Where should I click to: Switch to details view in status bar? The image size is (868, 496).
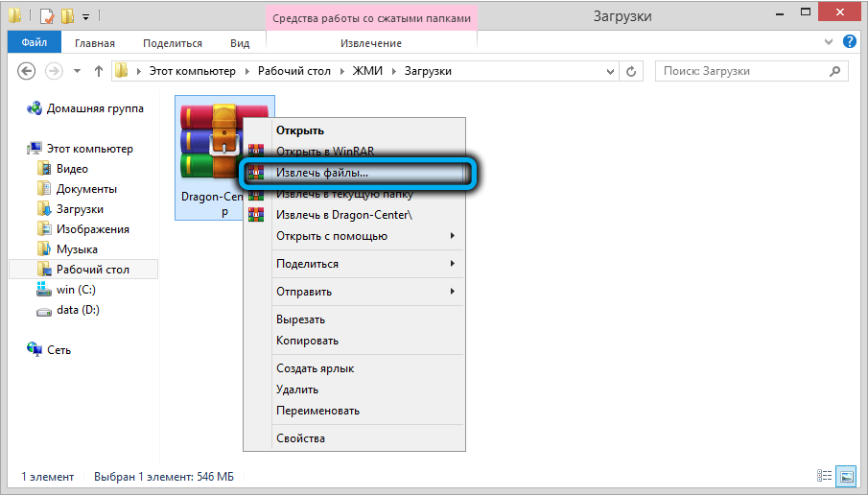pos(825,476)
